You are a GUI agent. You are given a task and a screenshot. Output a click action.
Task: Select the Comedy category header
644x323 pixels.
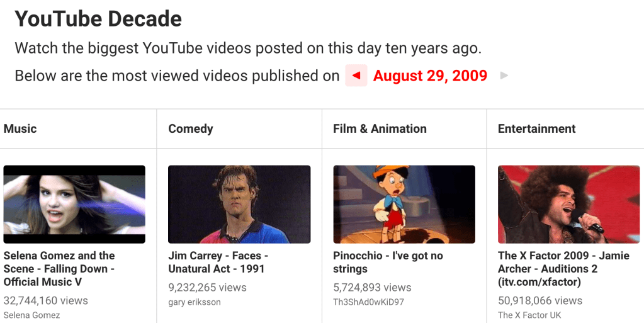coord(191,129)
